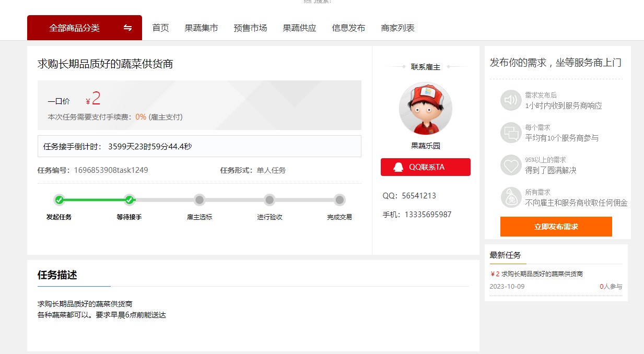Image resolution: width=644 pixels, height=354 pixels.
Task: Click the QQ number 56541213
Action: [x=419, y=196]
